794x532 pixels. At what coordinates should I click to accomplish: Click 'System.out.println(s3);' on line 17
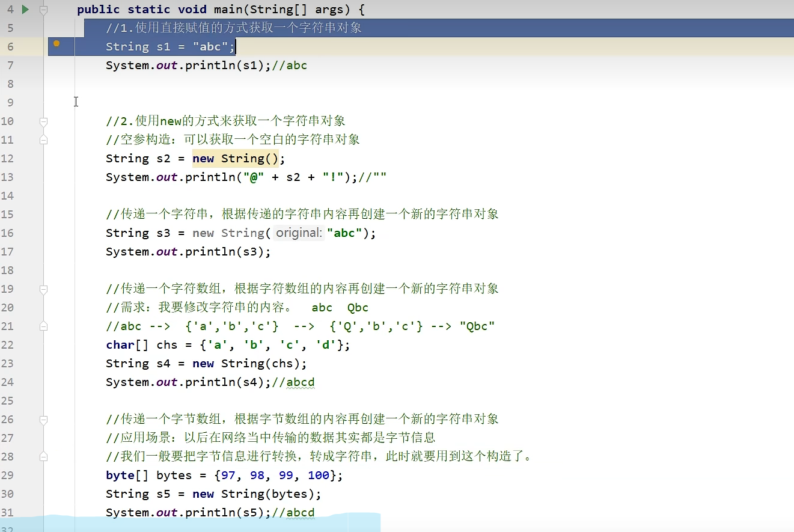(x=189, y=252)
